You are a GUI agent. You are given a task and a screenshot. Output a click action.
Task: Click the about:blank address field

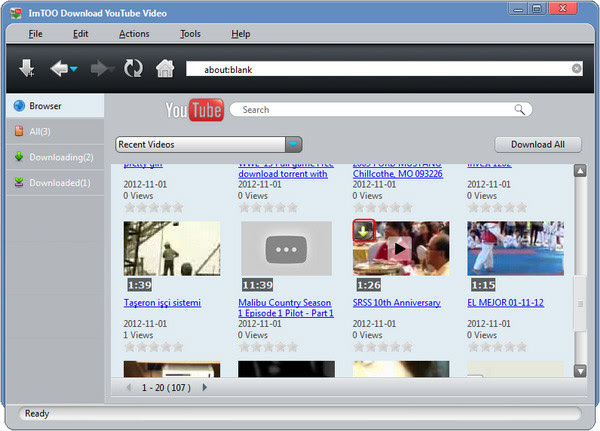pyautogui.click(x=384, y=69)
